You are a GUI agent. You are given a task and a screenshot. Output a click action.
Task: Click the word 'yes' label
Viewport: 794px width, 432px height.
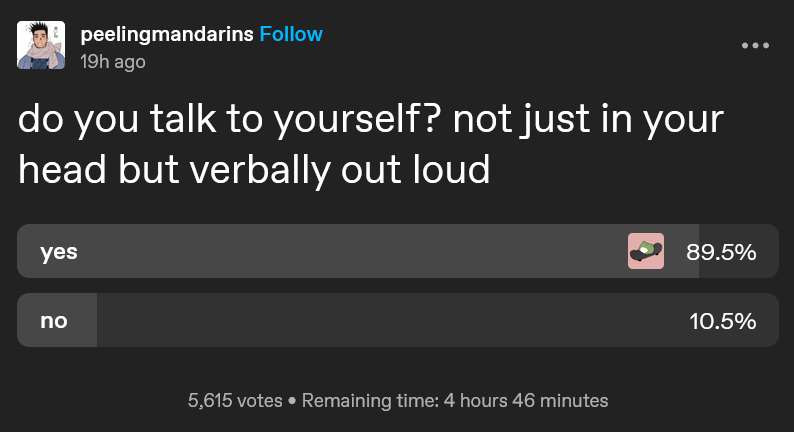point(59,252)
